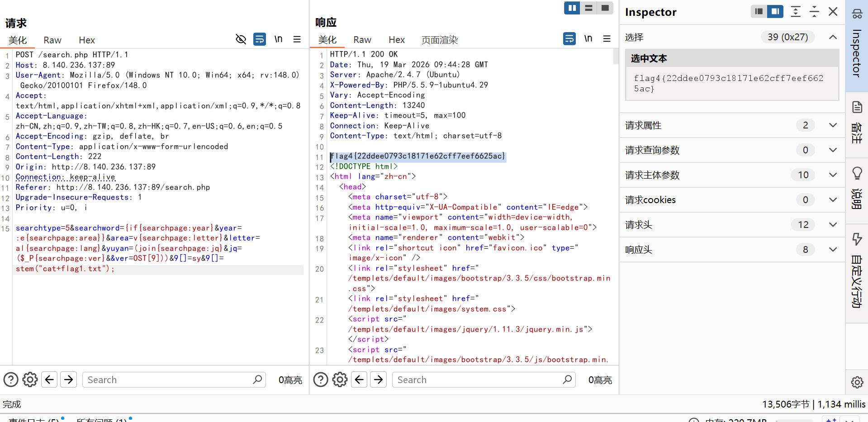Expand the 请求属性 section
The height and width of the screenshot is (422, 868).
tap(833, 125)
